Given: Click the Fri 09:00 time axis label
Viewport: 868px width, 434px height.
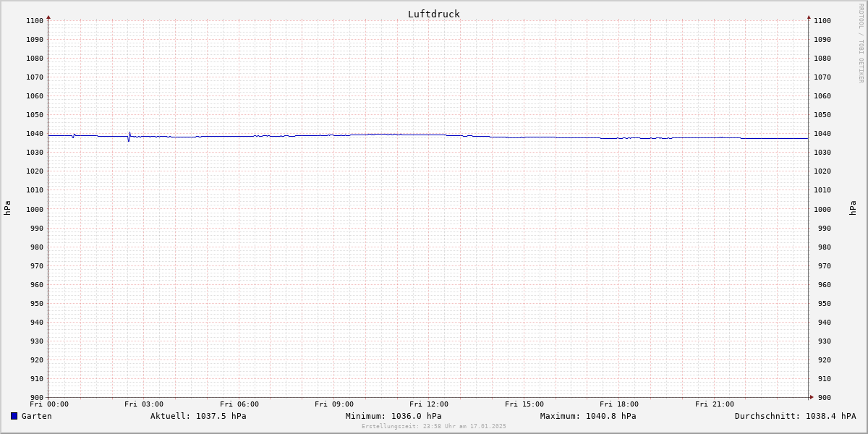Looking at the screenshot, I should click(x=334, y=404).
